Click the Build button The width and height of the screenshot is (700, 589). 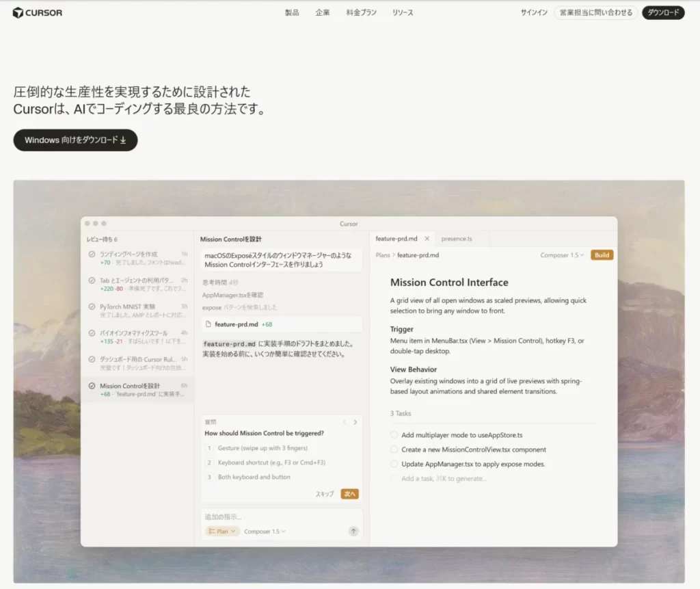click(602, 254)
